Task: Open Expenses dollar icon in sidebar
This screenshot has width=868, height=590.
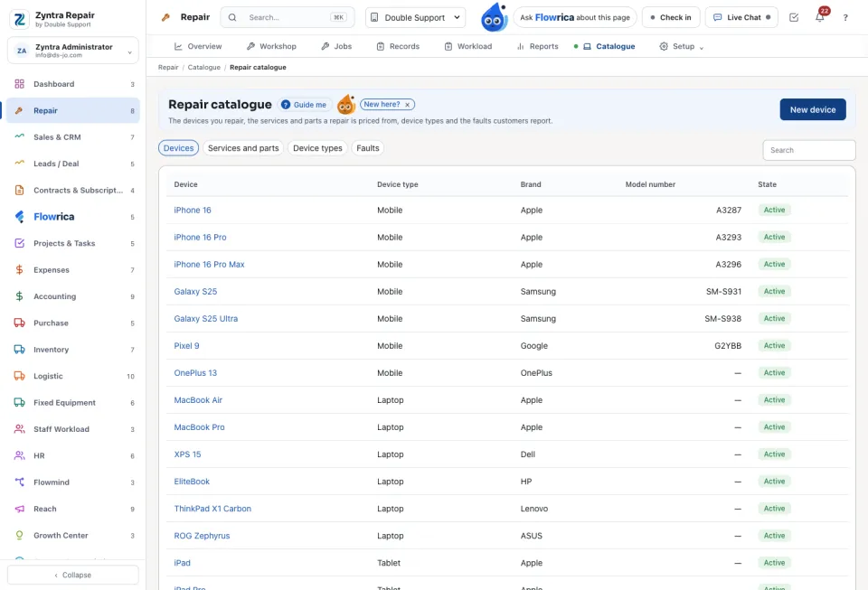Action: pos(19,270)
